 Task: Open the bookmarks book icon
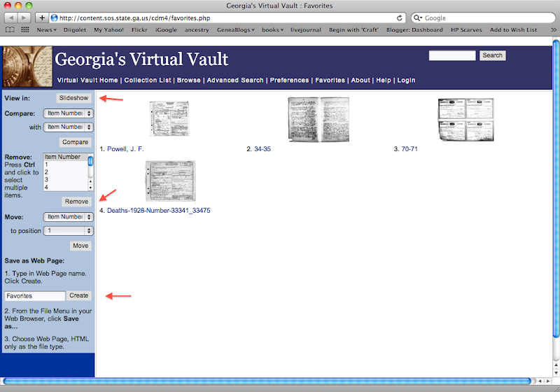[10, 29]
